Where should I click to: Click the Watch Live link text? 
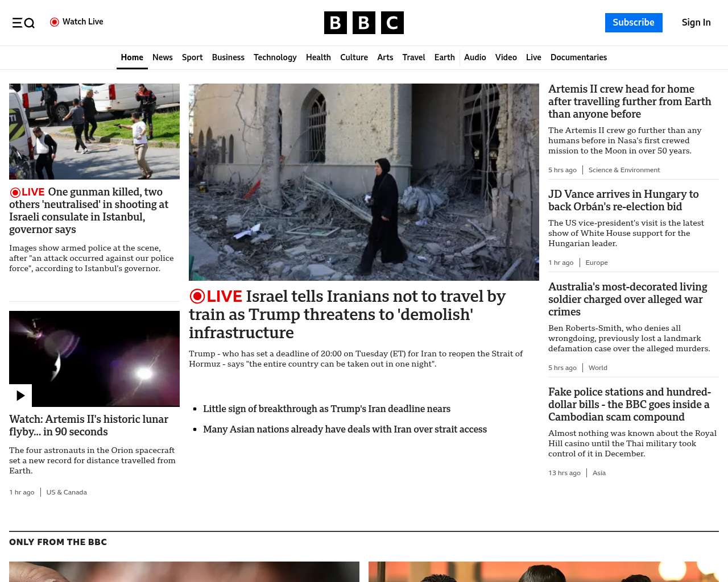[x=83, y=22]
